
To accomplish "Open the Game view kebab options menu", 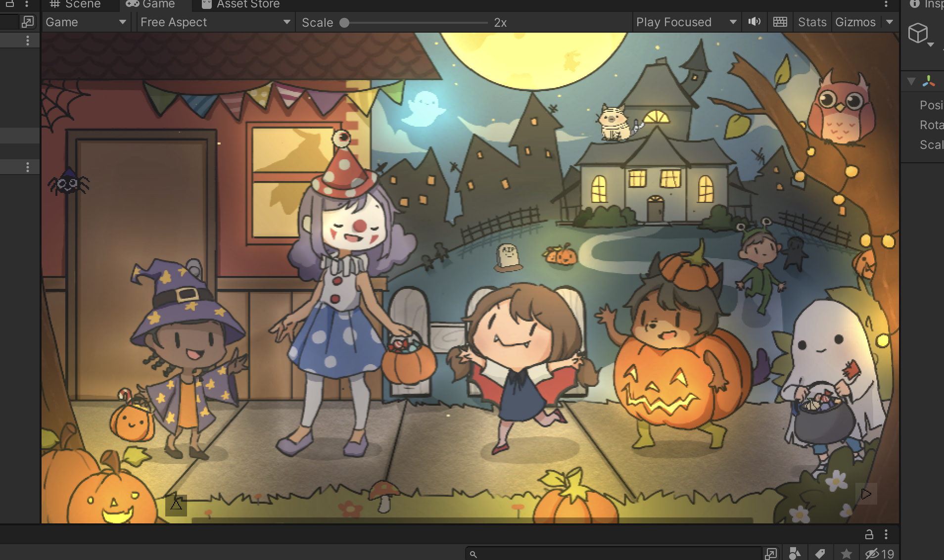I will pos(886,4).
